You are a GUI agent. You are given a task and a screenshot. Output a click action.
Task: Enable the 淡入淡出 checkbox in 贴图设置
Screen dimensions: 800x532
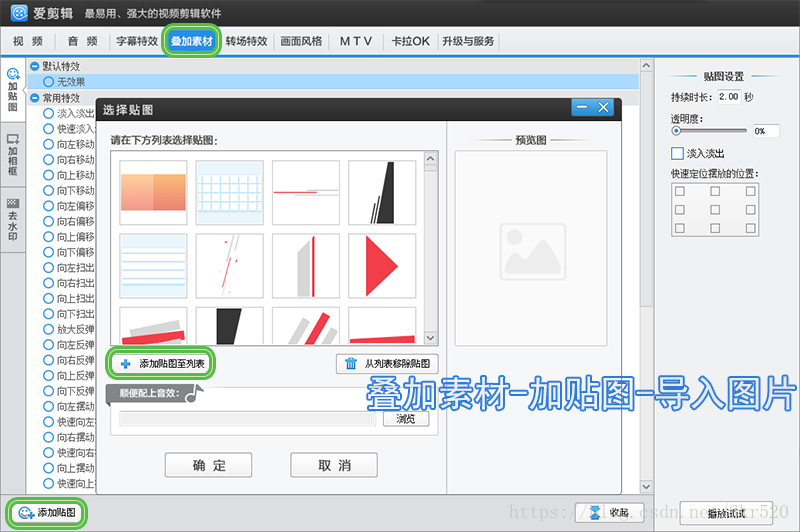click(677, 153)
